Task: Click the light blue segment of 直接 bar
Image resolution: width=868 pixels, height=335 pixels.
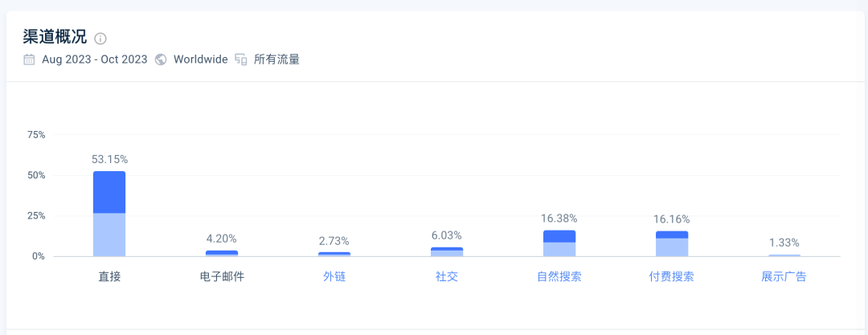Action: (x=109, y=235)
